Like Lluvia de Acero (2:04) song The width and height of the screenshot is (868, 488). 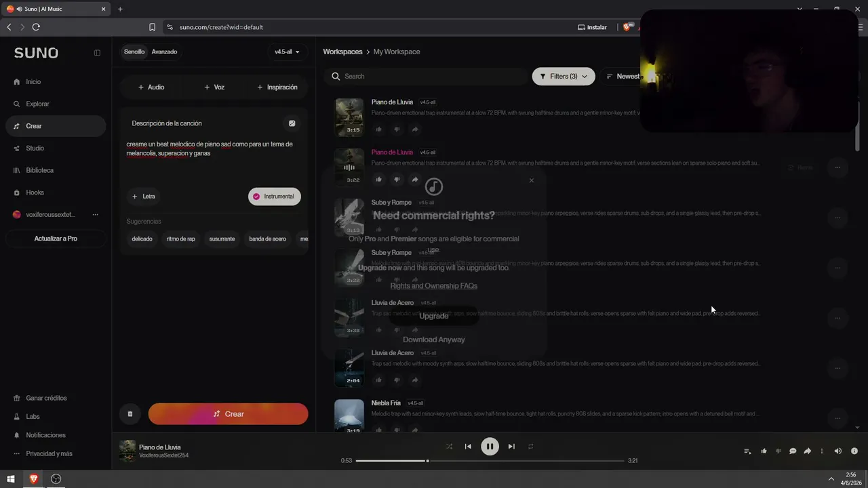378,380
